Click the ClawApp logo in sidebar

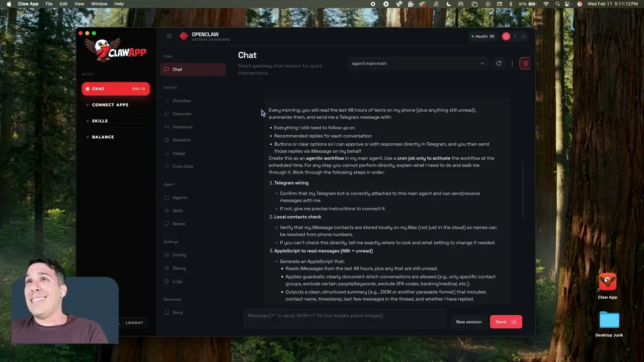[115, 50]
